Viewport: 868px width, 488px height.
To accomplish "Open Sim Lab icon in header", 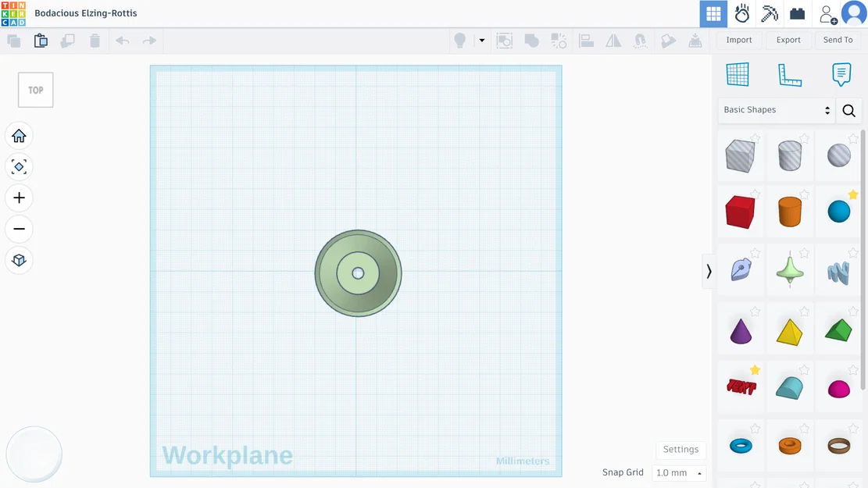I will pyautogui.click(x=741, y=14).
